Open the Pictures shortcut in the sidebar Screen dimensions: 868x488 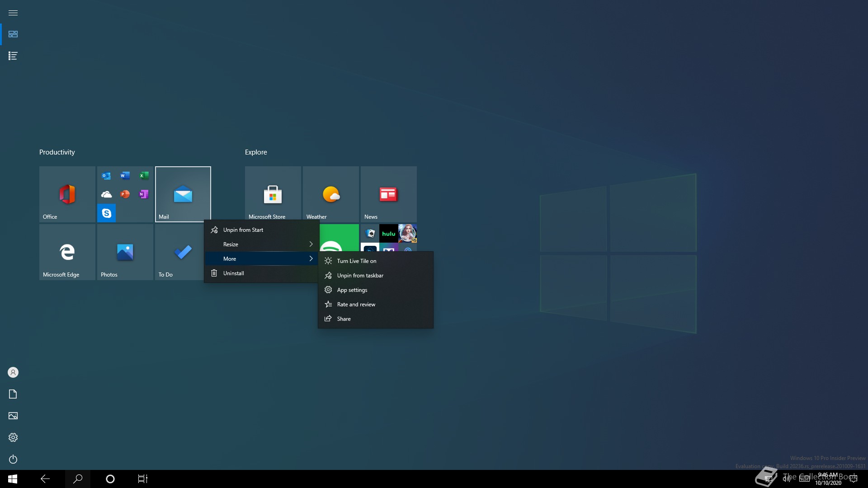(x=13, y=416)
